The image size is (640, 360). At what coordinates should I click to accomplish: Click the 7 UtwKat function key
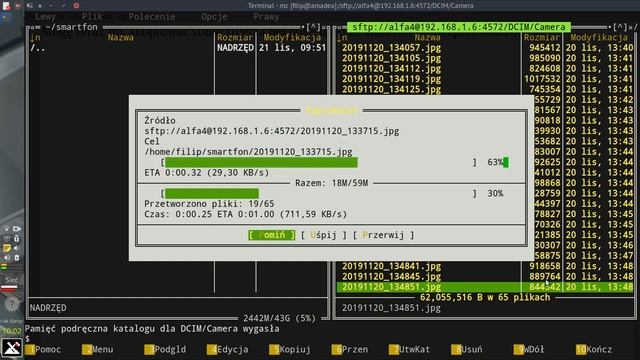coord(409,349)
